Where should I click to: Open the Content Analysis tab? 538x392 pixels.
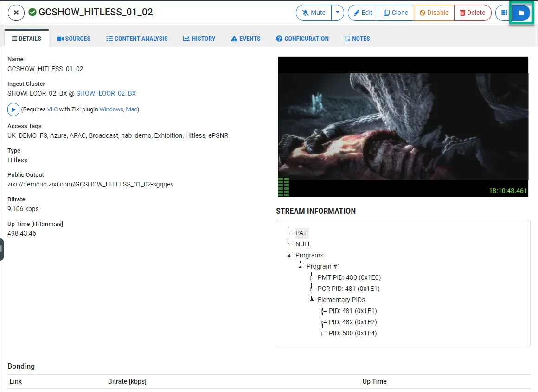point(137,39)
